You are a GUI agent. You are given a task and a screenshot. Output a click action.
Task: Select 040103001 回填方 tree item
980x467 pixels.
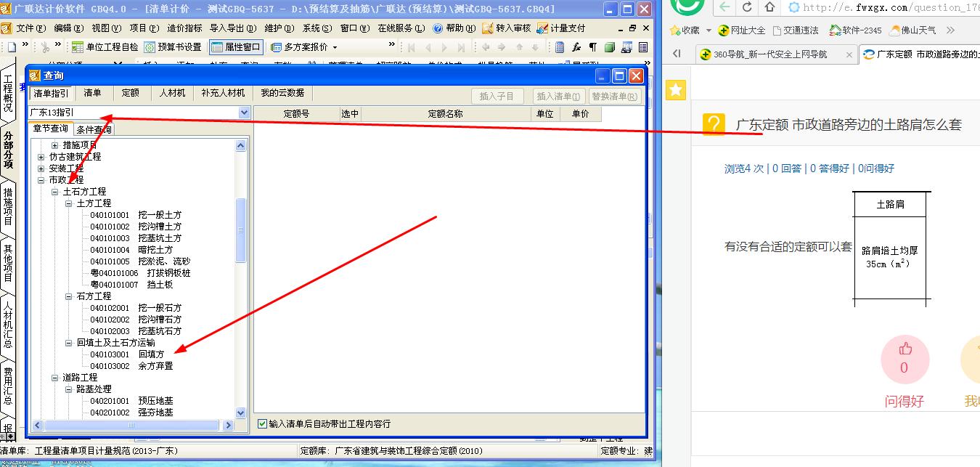pyautogui.click(x=127, y=354)
